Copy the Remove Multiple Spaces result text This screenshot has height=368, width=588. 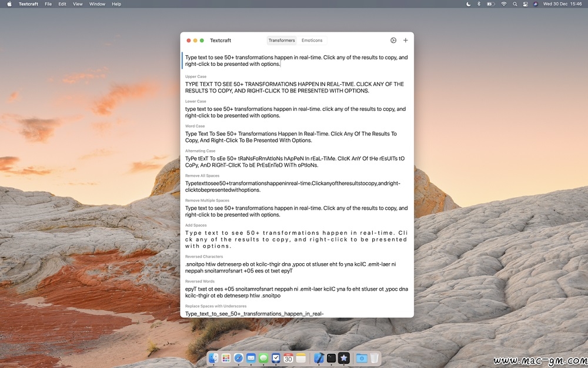click(296, 211)
